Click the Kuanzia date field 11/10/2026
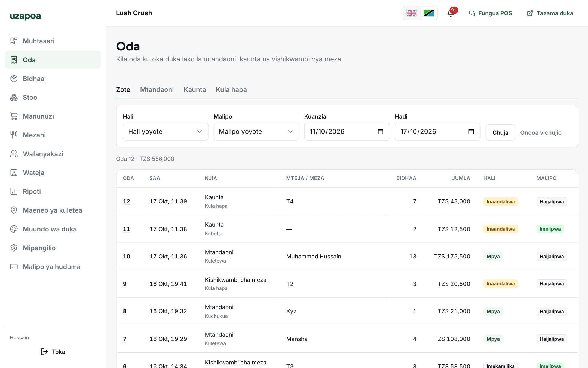Image resolution: width=588 pixels, height=368 pixels. tap(347, 132)
